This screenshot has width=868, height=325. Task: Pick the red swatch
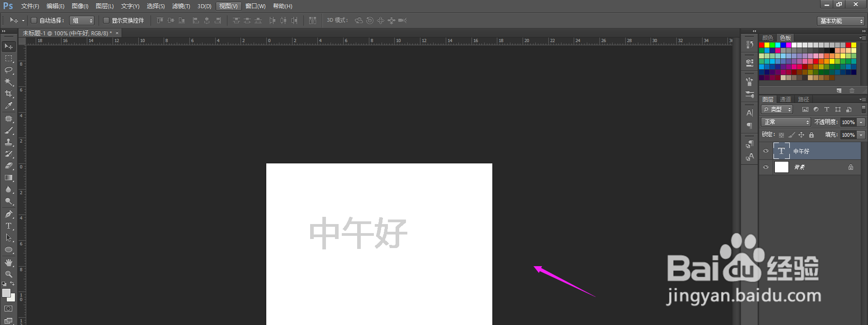[x=762, y=45]
